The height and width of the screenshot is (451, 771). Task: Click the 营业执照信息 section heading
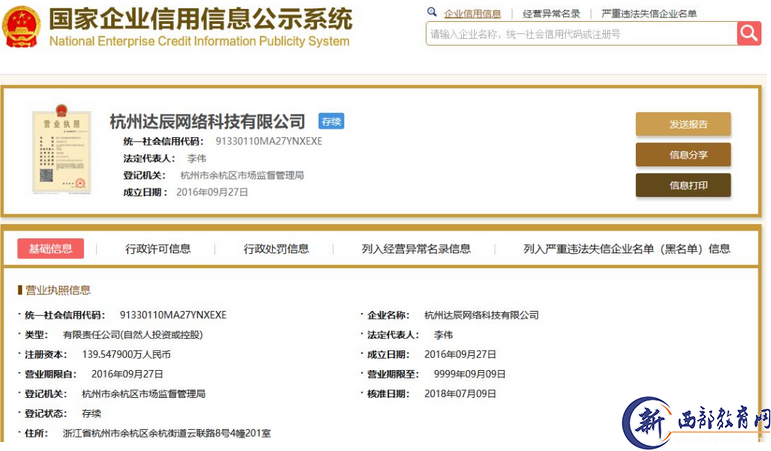coord(58,290)
